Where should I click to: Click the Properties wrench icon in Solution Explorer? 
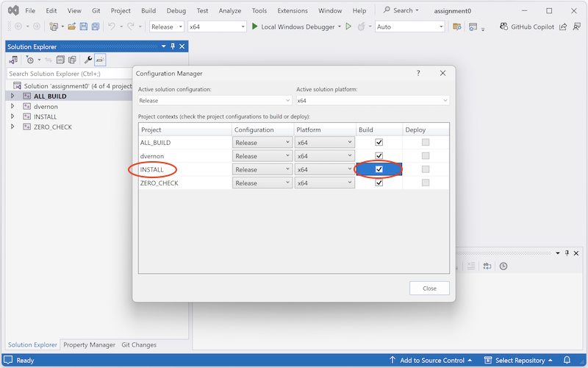(88, 60)
